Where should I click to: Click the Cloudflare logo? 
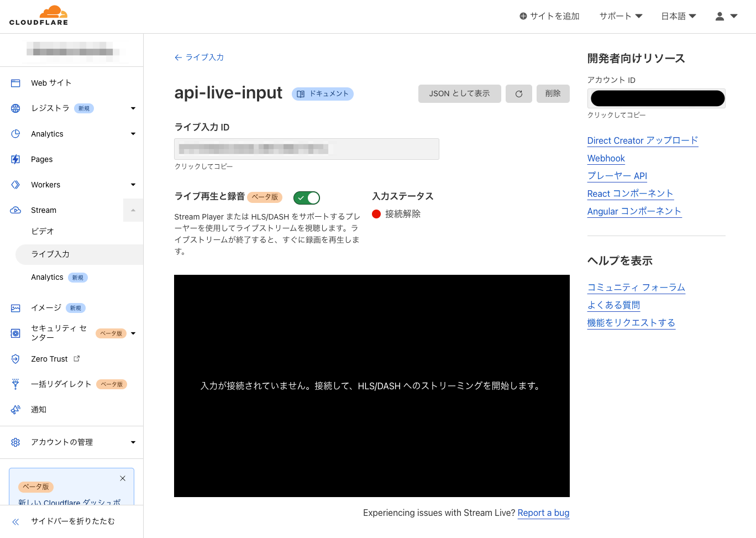pyautogui.click(x=38, y=15)
